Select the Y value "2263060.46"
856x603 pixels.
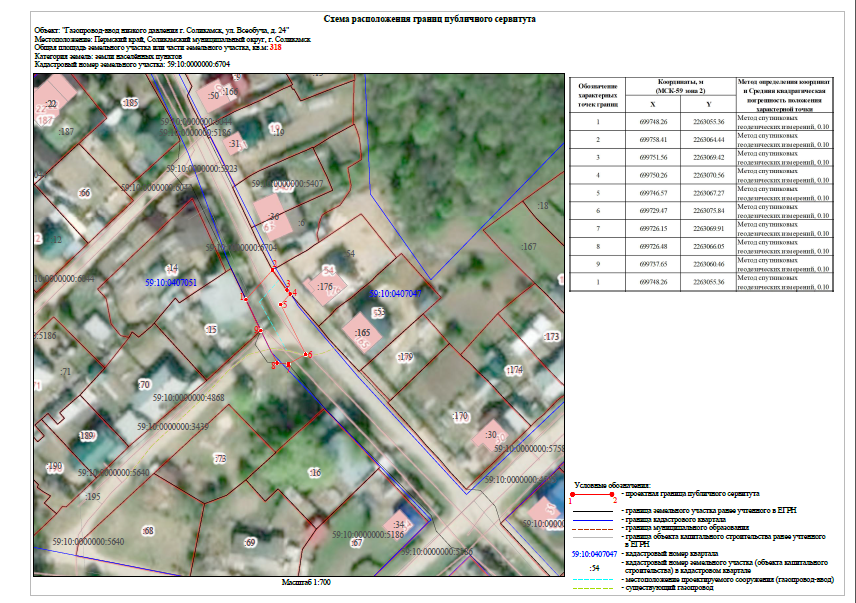pyautogui.click(x=709, y=264)
